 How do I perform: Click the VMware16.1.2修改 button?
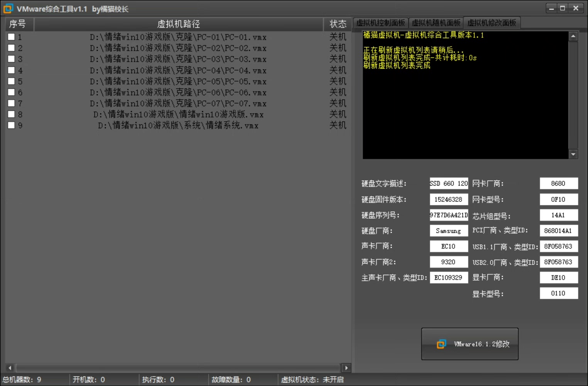(470, 344)
